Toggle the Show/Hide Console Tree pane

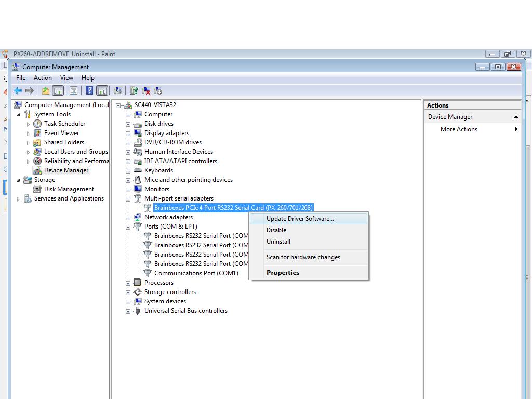[58, 89]
